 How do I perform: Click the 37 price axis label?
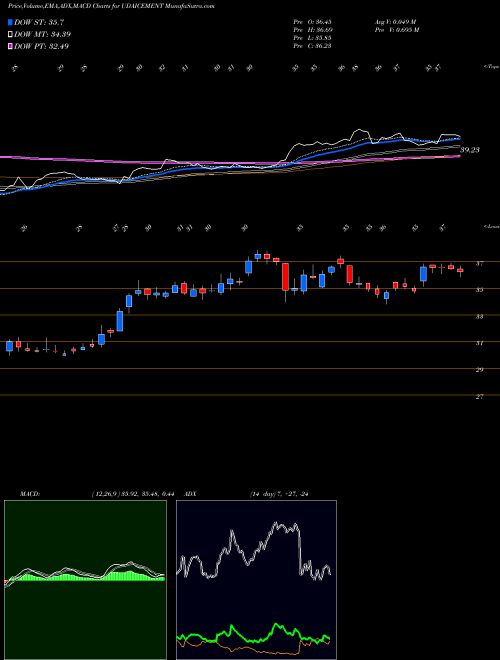(479, 263)
